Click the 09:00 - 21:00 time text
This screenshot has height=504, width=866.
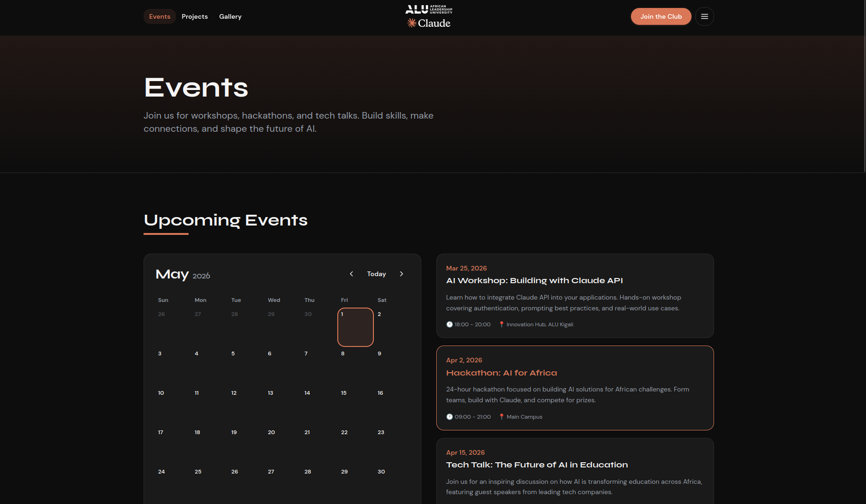pos(472,417)
